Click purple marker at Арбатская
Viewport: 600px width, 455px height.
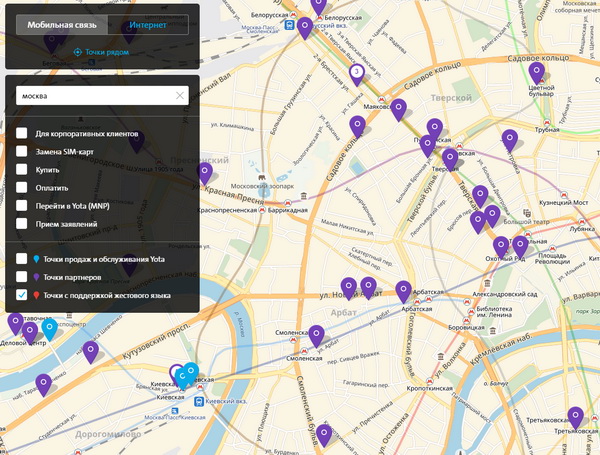403,292
